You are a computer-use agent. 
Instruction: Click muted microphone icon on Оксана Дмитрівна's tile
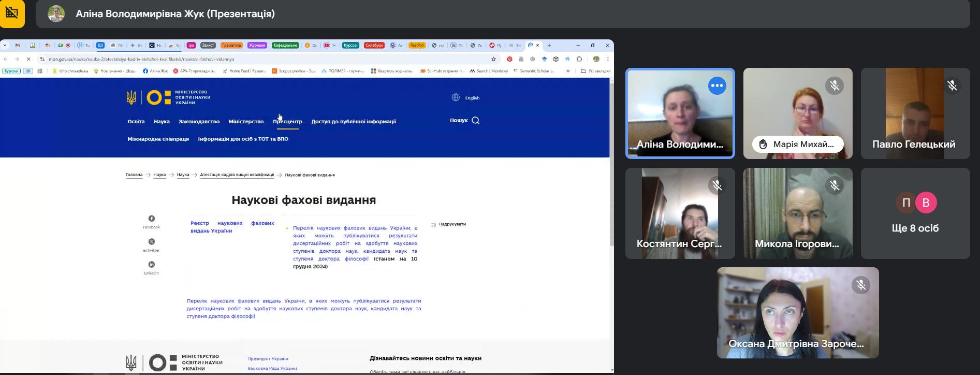click(860, 285)
